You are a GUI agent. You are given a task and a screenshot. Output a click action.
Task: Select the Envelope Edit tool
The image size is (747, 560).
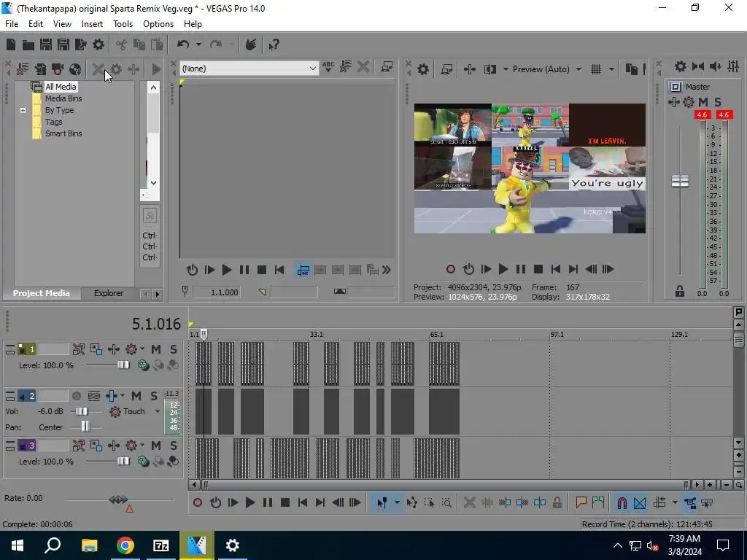click(411, 503)
